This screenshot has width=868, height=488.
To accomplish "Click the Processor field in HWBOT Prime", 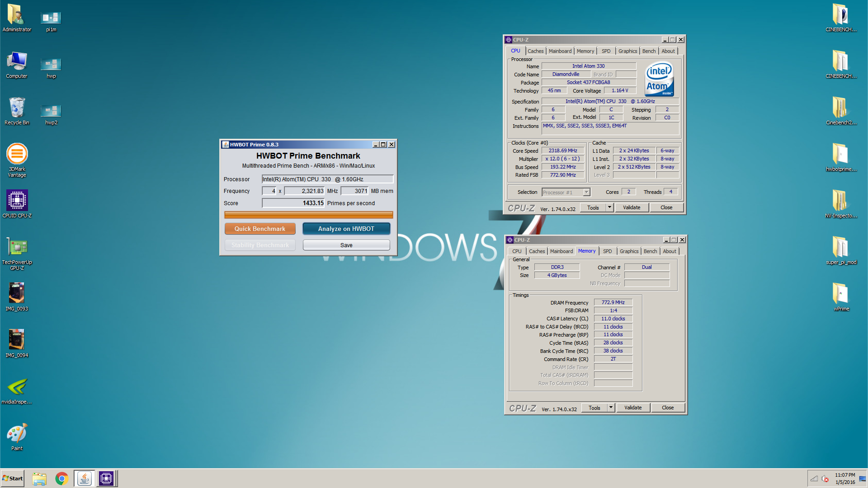I will tap(328, 179).
